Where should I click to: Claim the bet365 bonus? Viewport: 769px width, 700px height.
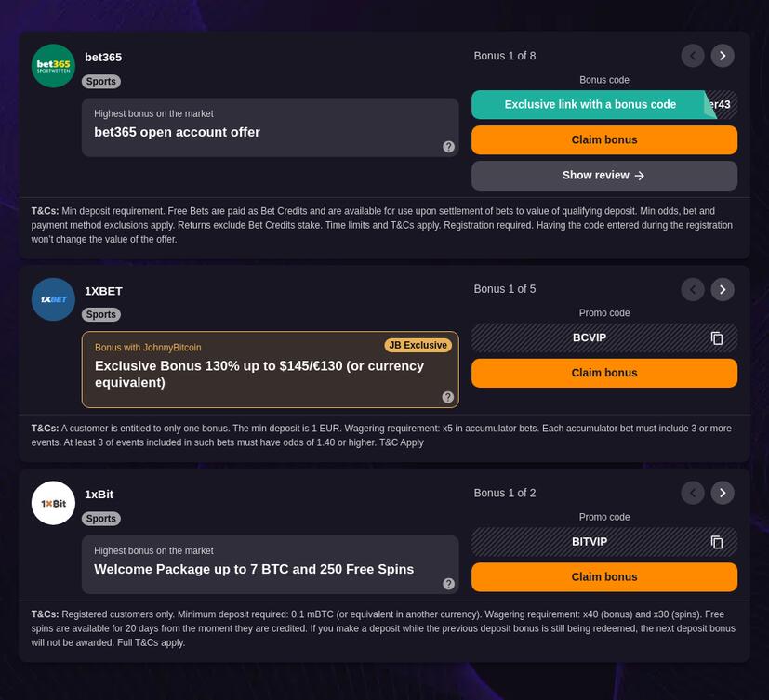coord(604,139)
